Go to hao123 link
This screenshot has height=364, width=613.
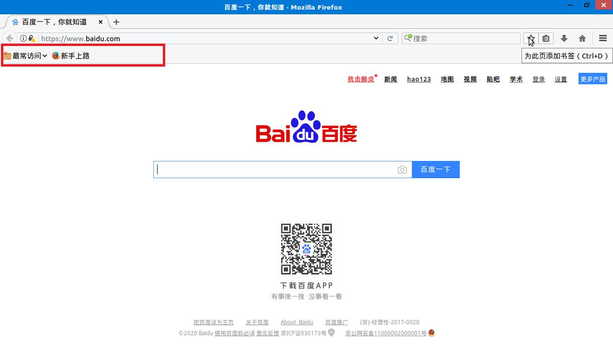[x=419, y=80]
